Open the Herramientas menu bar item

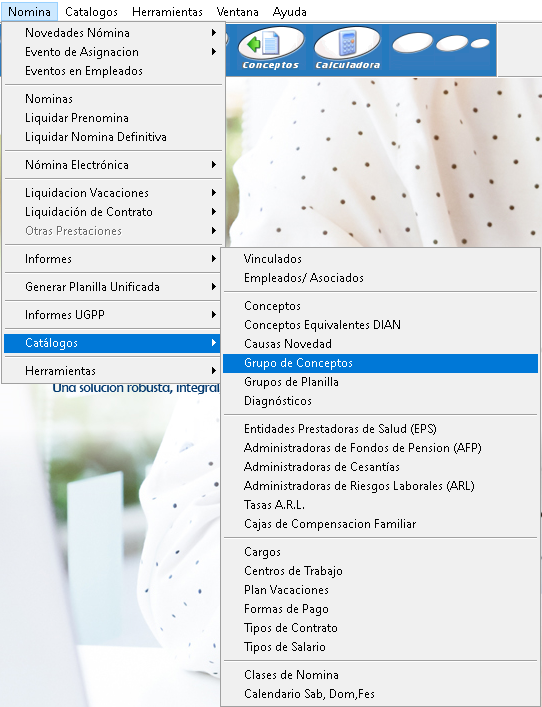pos(167,12)
